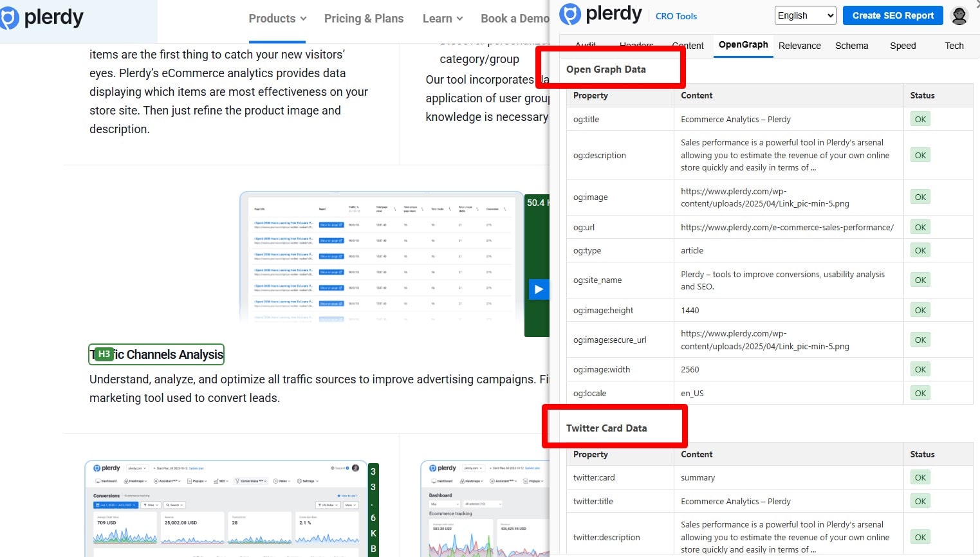Screen dimensions: 980x557
Task: Click the Pricing & Plans menu item
Action: (364, 19)
